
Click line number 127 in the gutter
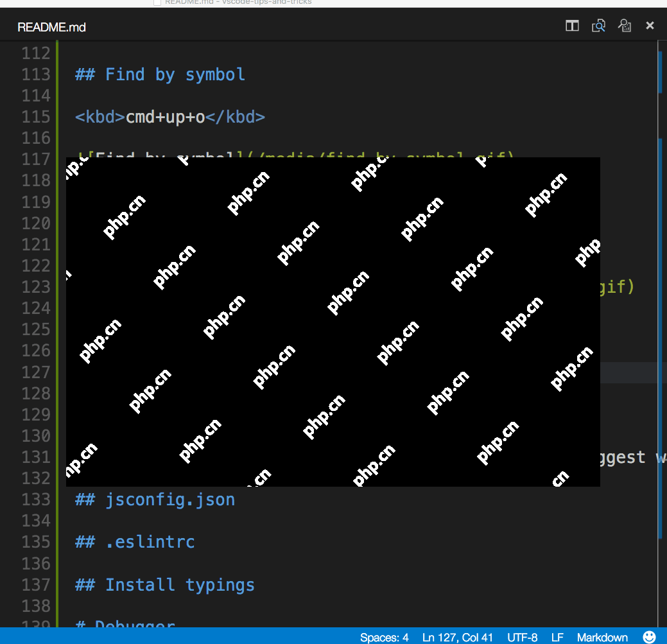point(36,372)
